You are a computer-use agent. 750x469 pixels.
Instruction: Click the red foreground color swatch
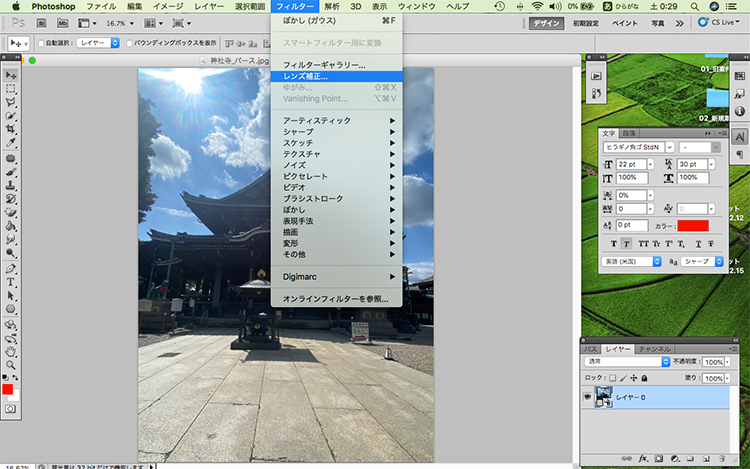8,389
